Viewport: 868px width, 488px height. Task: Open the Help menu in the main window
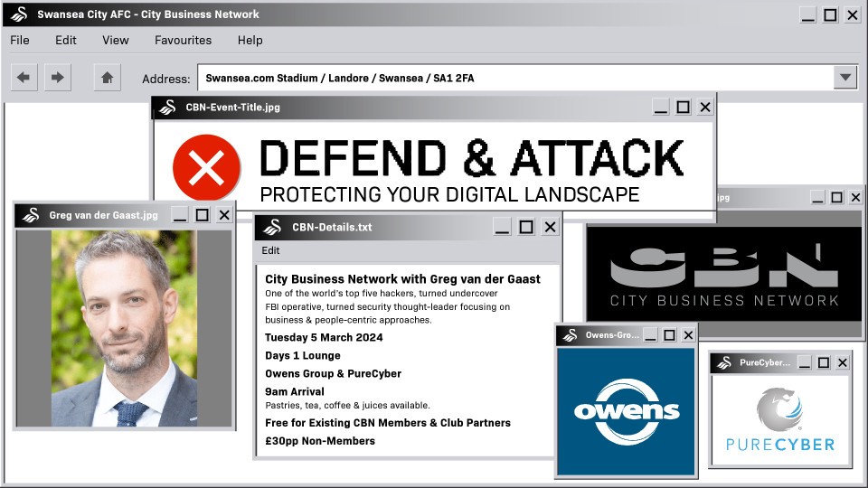(x=250, y=40)
